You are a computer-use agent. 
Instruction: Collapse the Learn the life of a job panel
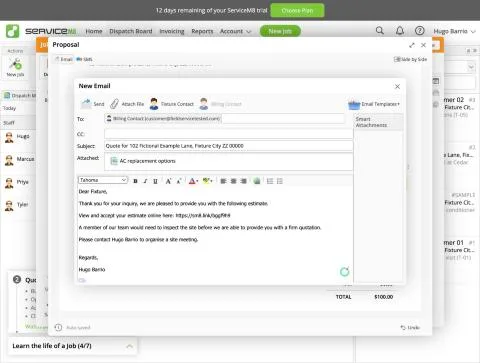(130, 346)
